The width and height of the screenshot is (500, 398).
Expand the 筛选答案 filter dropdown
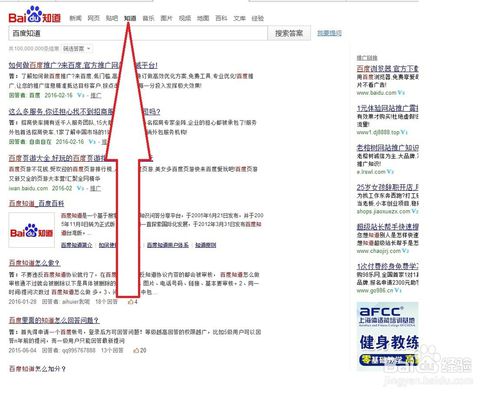[77, 49]
